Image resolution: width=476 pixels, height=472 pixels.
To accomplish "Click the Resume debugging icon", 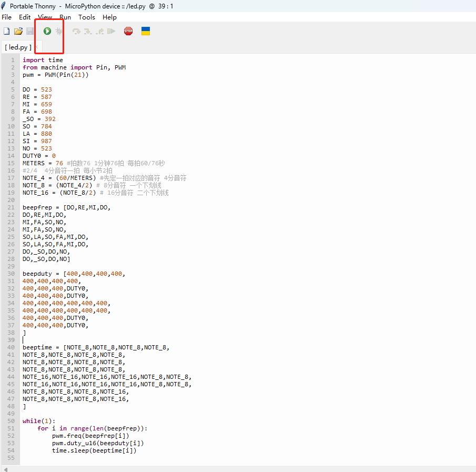I will (x=111, y=31).
